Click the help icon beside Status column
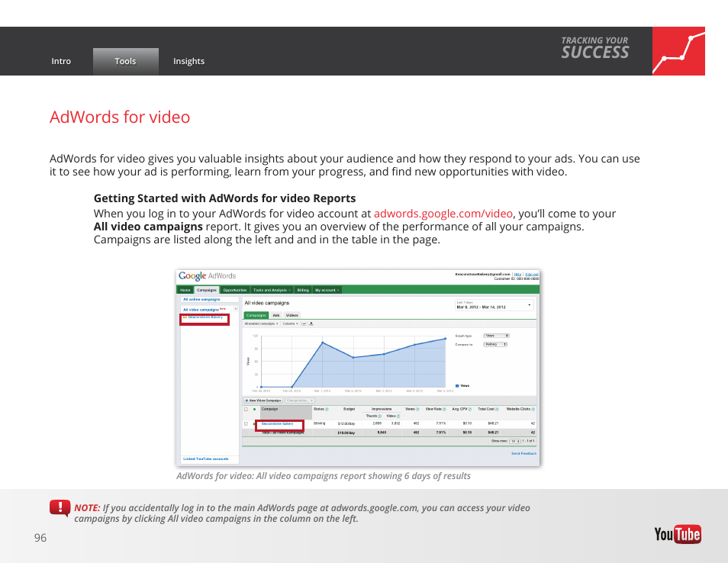 point(327,410)
